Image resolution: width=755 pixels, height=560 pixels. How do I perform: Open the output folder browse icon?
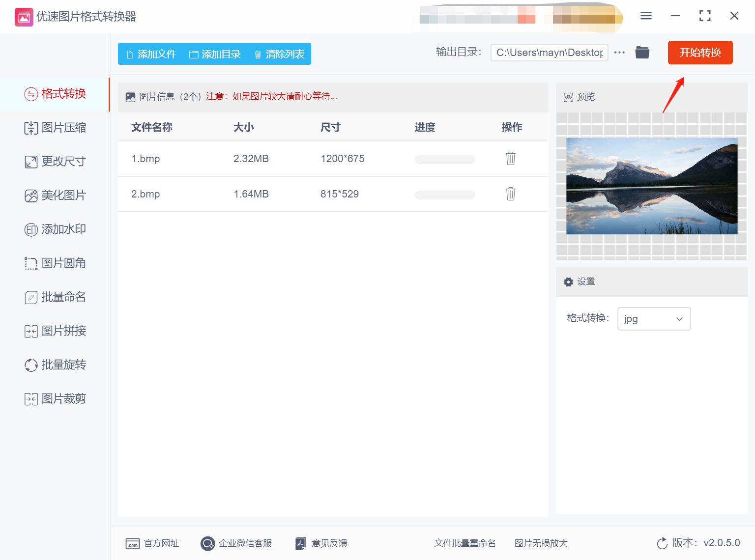(642, 52)
